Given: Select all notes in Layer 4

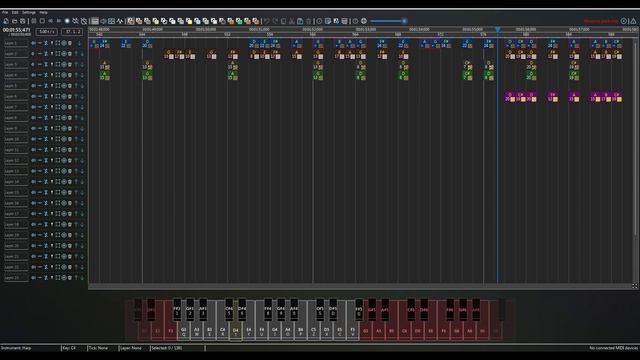Looking at the screenshot, I should coord(58,75).
